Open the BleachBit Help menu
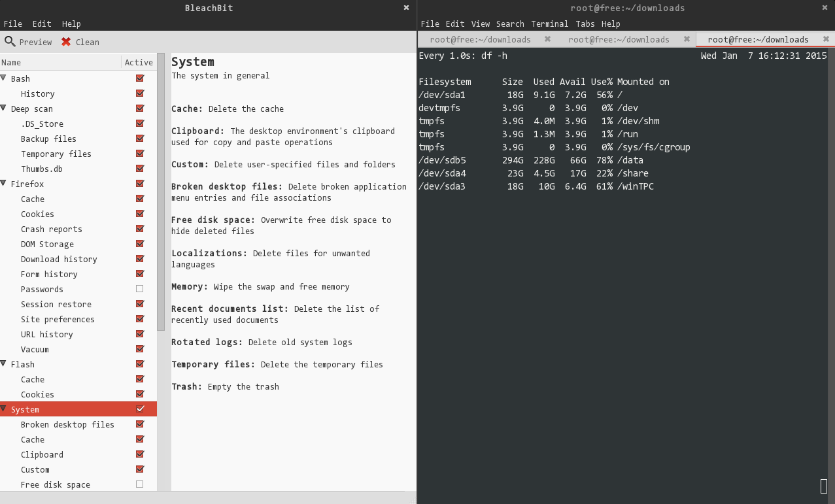 pos(71,24)
